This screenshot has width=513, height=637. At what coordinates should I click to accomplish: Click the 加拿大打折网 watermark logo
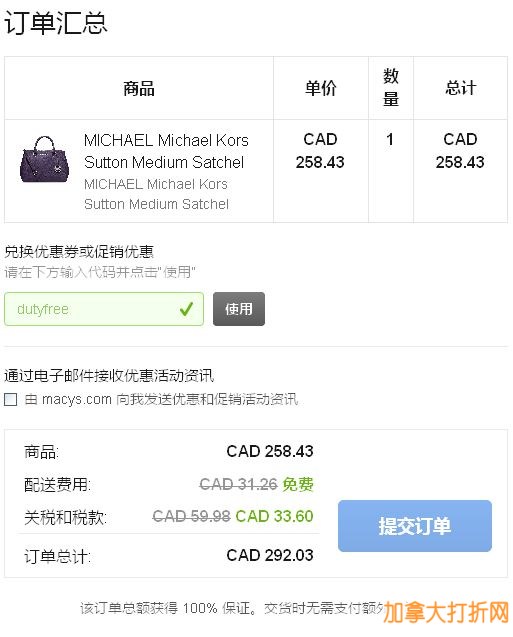click(446, 612)
